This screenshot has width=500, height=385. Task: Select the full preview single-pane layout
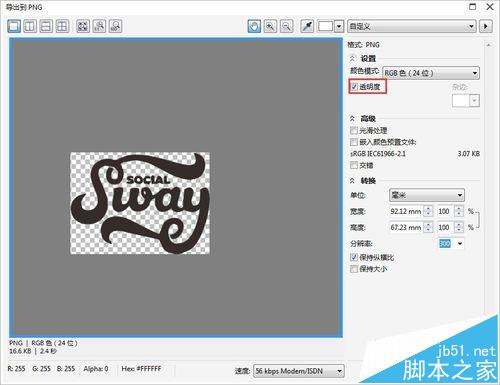[x=14, y=26]
